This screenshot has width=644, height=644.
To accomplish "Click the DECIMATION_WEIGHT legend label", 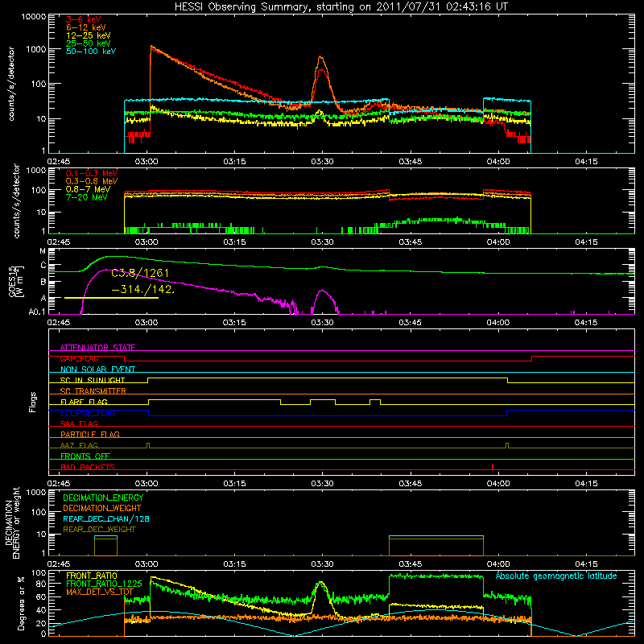I will coord(102,508).
